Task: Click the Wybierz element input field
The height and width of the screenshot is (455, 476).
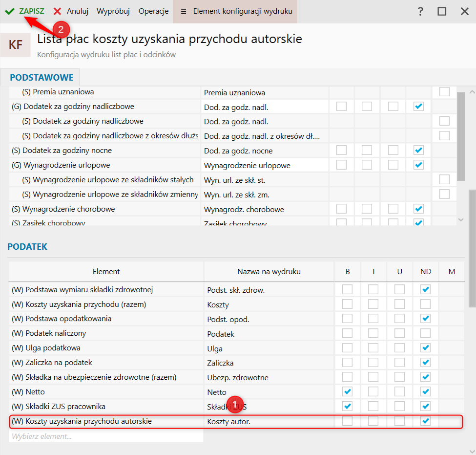Action: tap(106, 436)
